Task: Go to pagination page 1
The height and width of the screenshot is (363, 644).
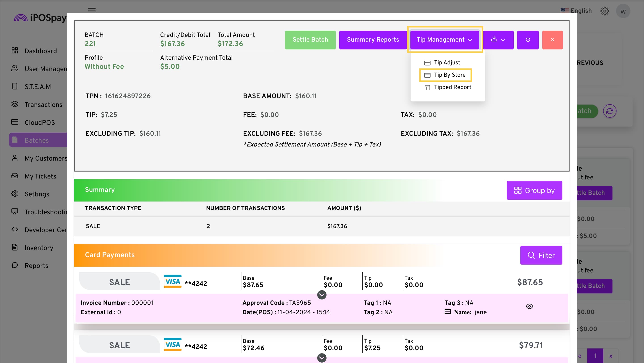Action: click(595, 355)
